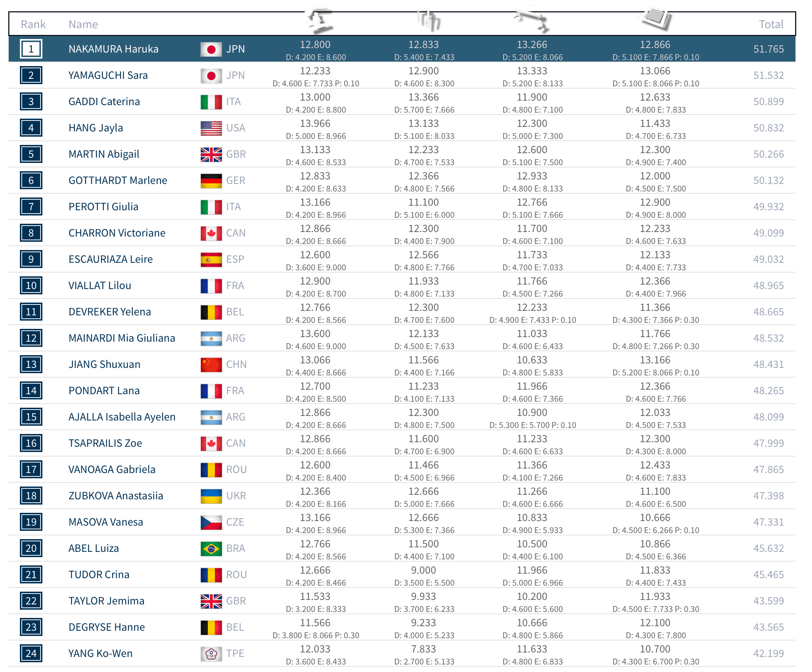
Task: Open athlete GADDI Caterina's name link
Action: [x=104, y=102]
